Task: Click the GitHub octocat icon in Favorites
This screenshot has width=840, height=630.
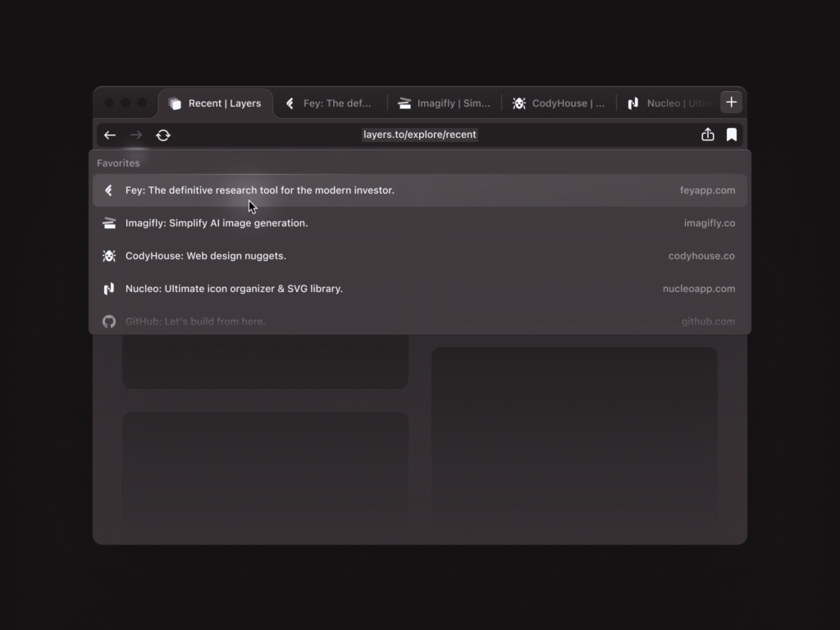Action: pos(109,322)
